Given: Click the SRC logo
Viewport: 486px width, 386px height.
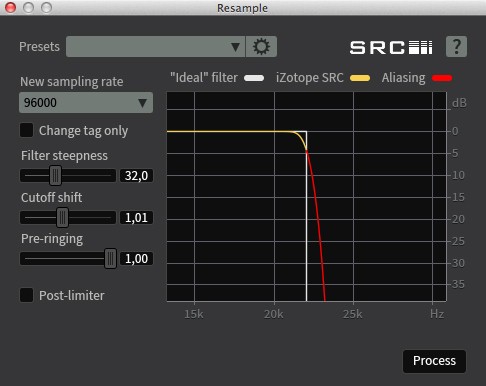Looking at the screenshot, I should point(391,48).
